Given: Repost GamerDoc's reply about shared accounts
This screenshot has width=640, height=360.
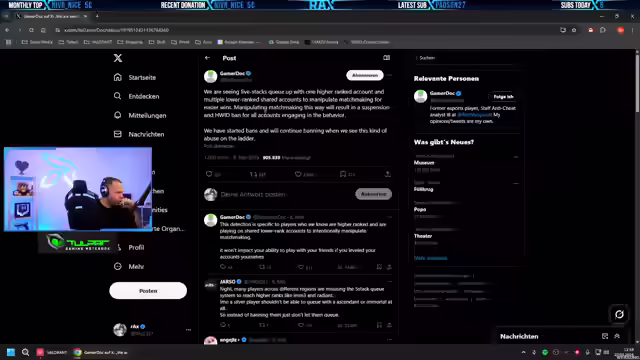Looking at the screenshot, I should 262,267.
